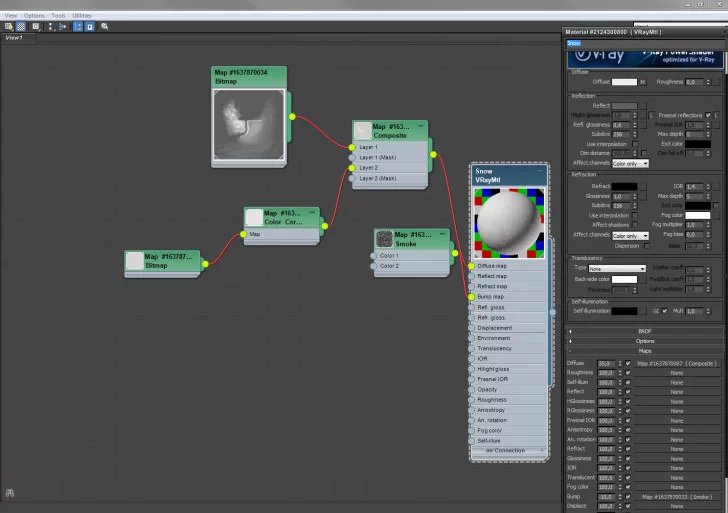
Task: Click Opacity socket on Snow node
Action: tap(471, 390)
